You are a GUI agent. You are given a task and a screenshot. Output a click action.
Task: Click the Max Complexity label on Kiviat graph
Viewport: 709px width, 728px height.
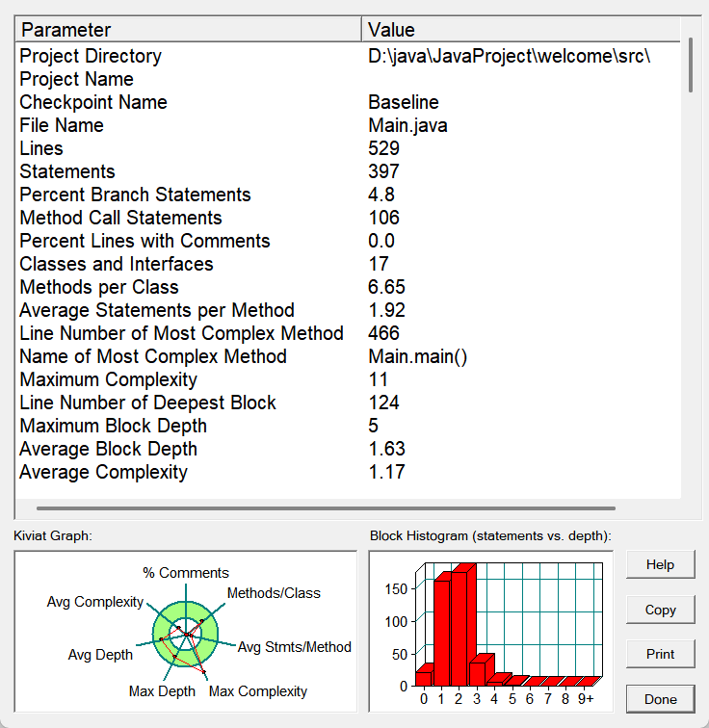click(x=258, y=691)
